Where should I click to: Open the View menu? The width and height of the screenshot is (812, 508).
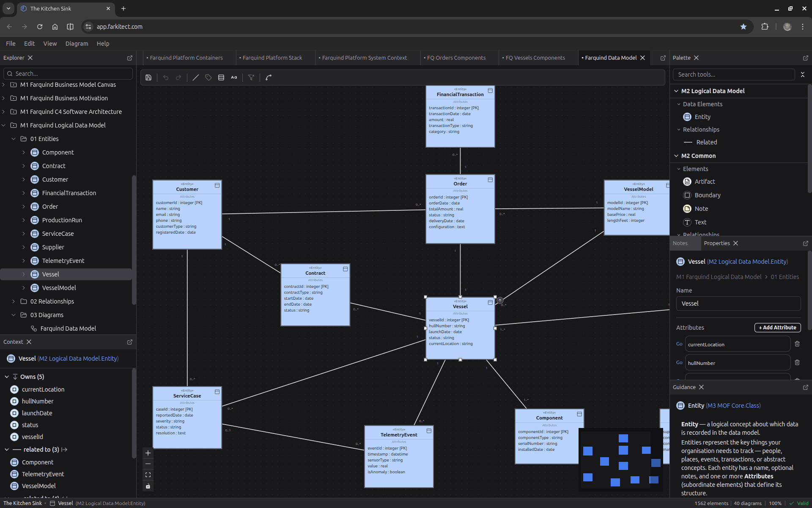point(50,44)
